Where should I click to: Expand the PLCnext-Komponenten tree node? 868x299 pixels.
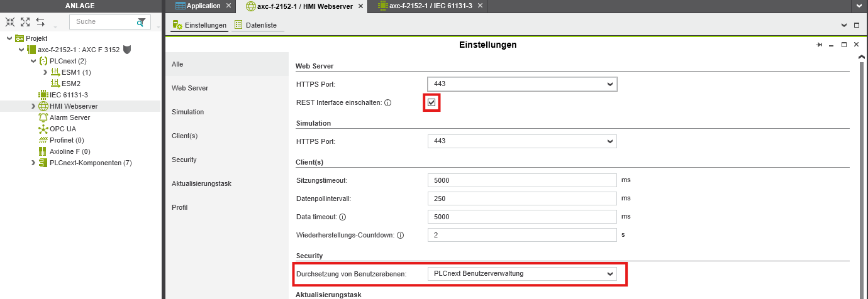[x=33, y=163]
